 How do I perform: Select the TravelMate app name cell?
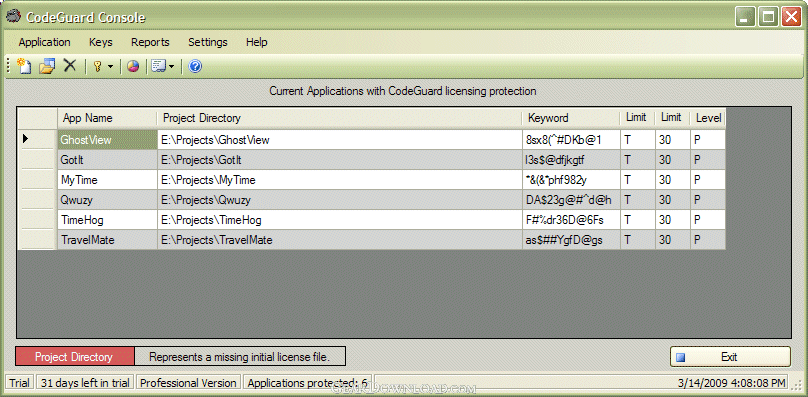(x=107, y=240)
